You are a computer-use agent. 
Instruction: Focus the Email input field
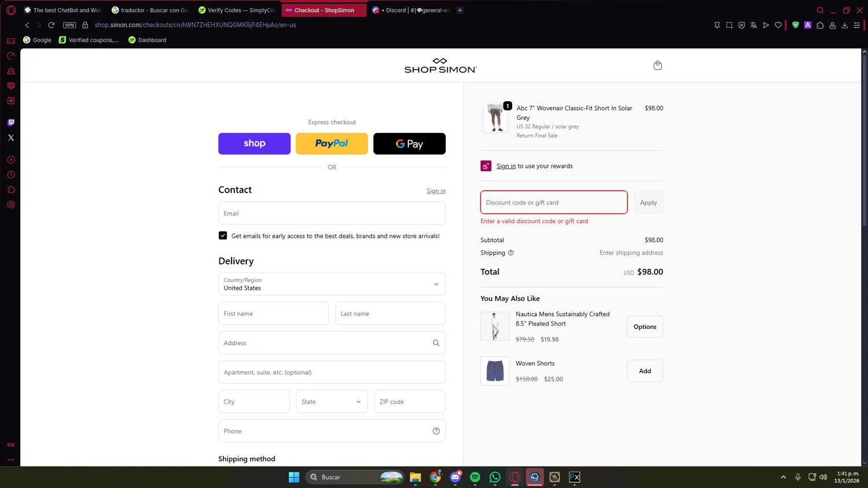pos(332,213)
